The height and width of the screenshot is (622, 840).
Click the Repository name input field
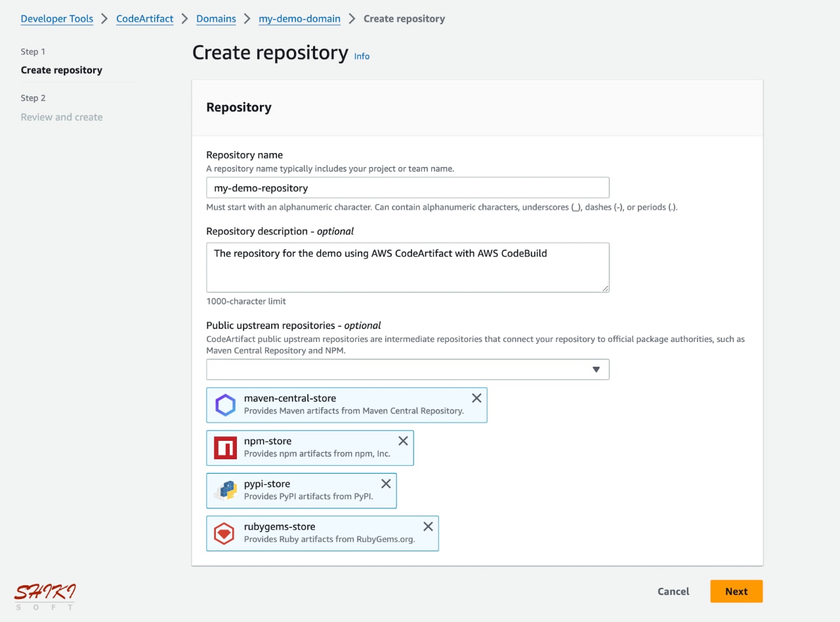coord(408,188)
